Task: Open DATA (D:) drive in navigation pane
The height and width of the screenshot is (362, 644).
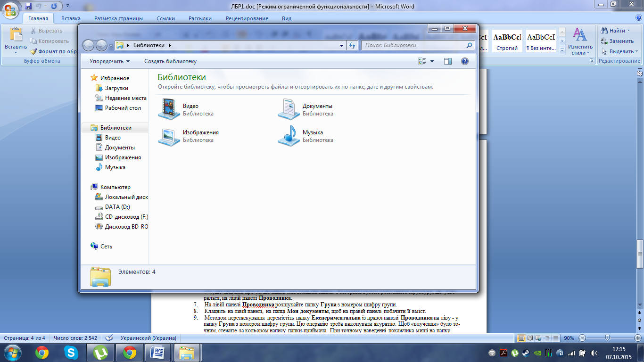Action: pyautogui.click(x=113, y=207)
